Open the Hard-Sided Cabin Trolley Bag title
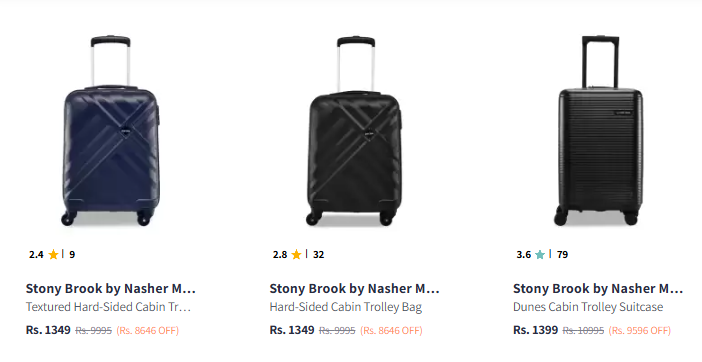 coord(346,307)
